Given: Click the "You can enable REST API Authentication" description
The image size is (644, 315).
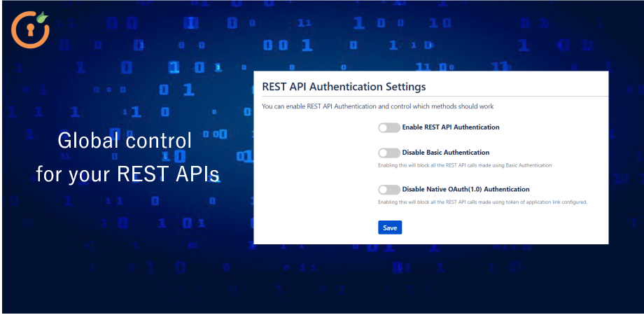Looking at the screenshot, I should (x=377, y=106).
